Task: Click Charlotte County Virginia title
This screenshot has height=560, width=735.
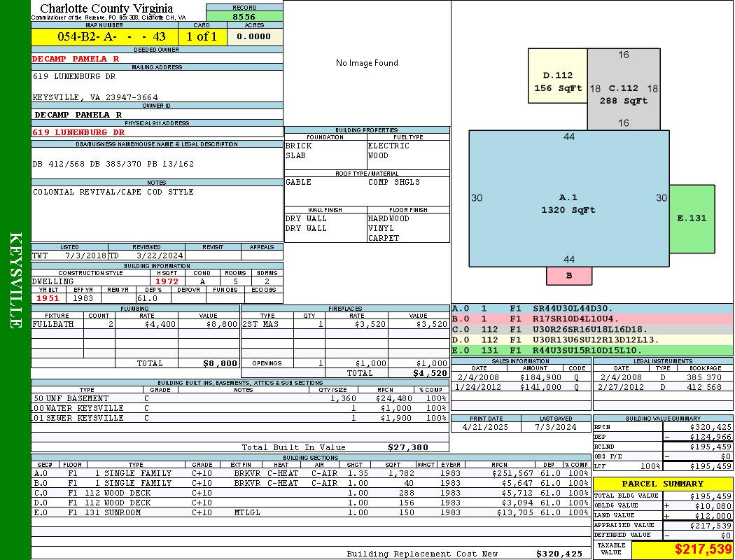Action: 106,8
